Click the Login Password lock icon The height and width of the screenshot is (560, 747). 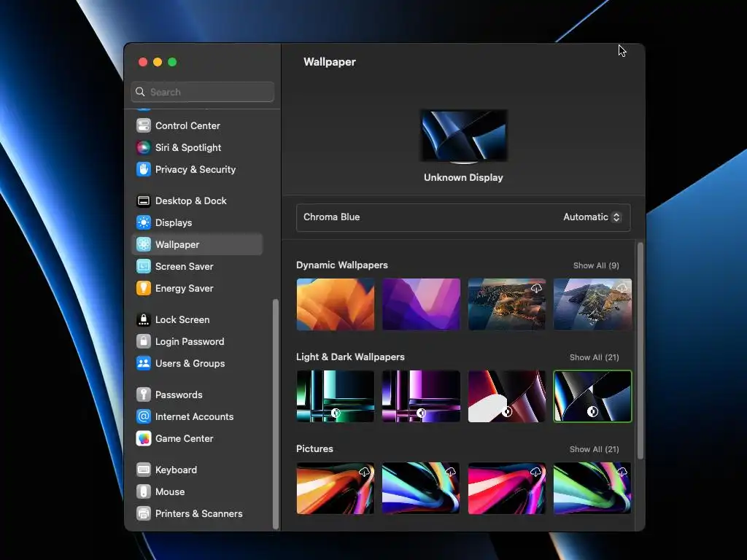pyautogui.click(x=144, y=342)
